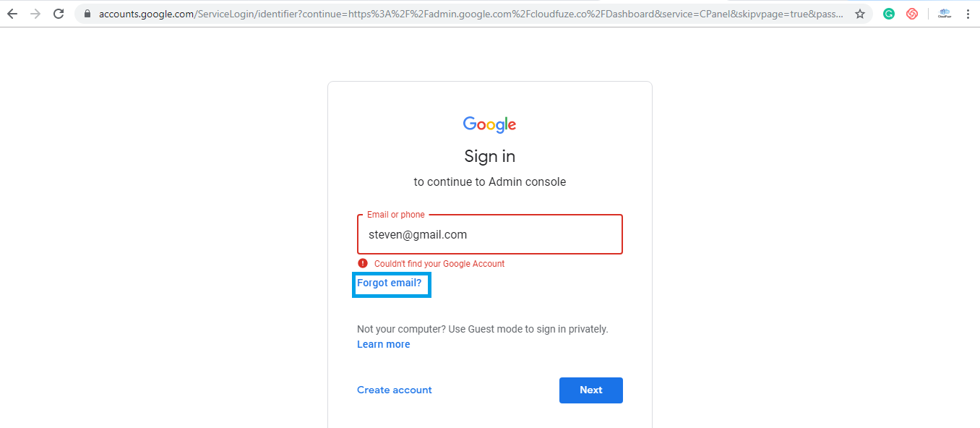Open Chrome's three-dot menu
The height and width of the screenshot is (428, 980).
click(x=968, y=14)
